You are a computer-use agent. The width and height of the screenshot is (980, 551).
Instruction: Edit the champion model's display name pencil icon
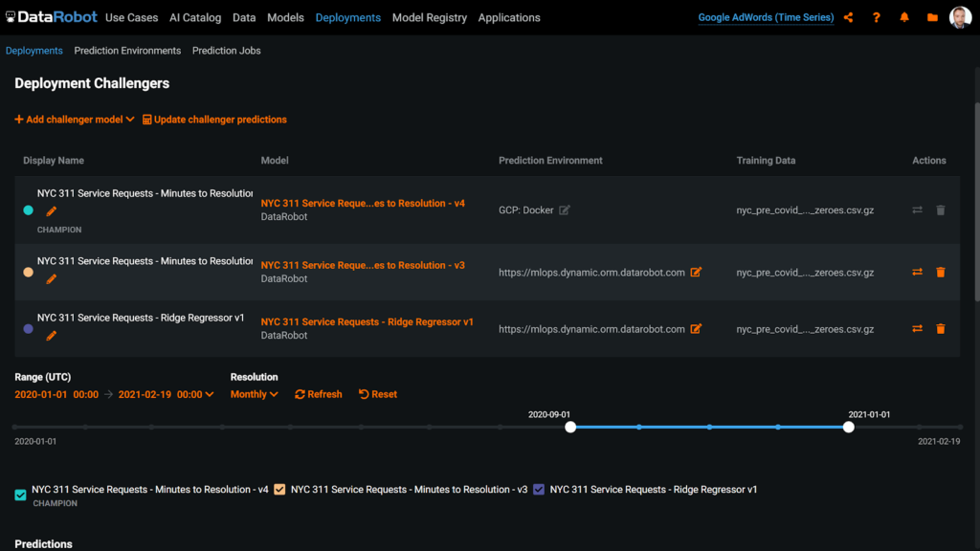[51, 210]
